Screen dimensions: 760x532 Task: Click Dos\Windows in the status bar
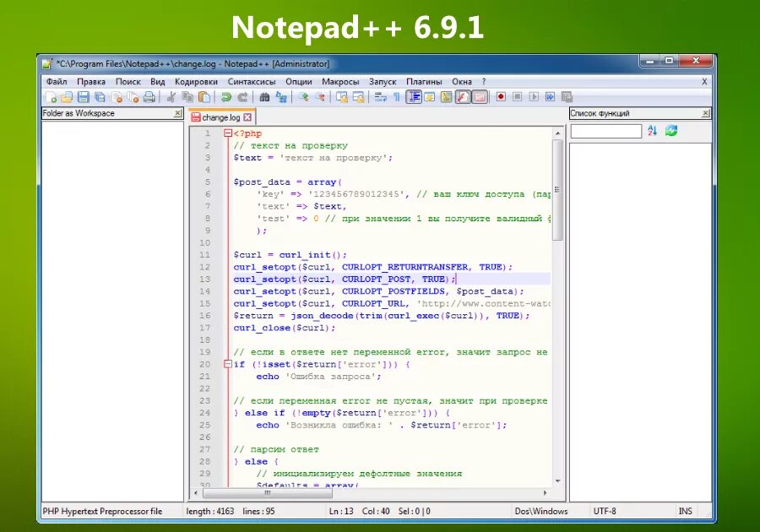541,511
